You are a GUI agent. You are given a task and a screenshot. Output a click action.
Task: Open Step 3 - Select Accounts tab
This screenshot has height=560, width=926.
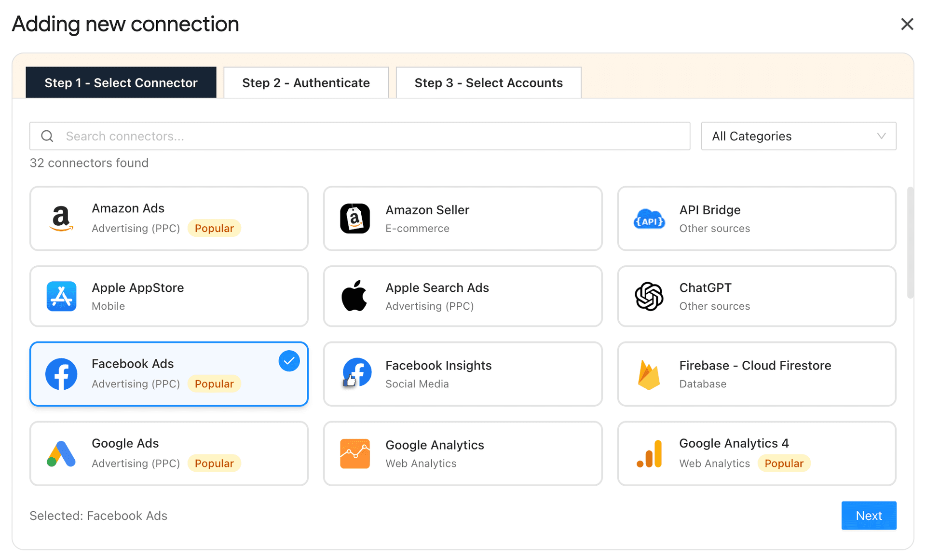coord(488,82)
